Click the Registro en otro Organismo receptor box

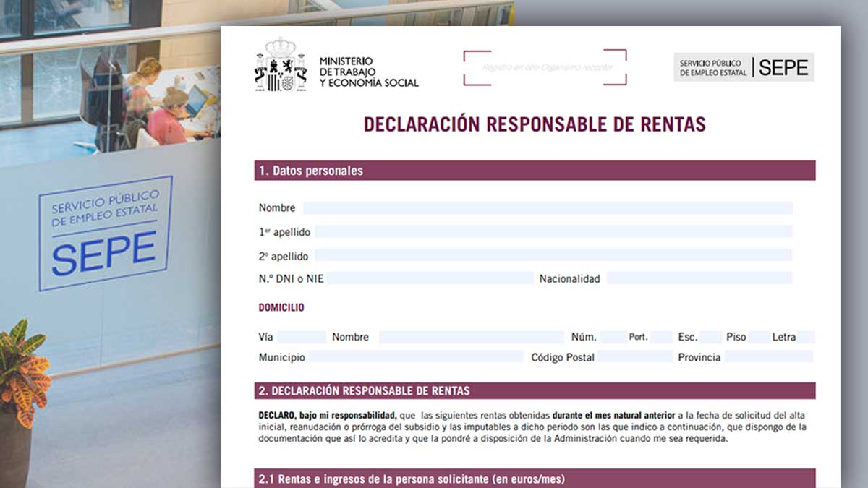545,67
